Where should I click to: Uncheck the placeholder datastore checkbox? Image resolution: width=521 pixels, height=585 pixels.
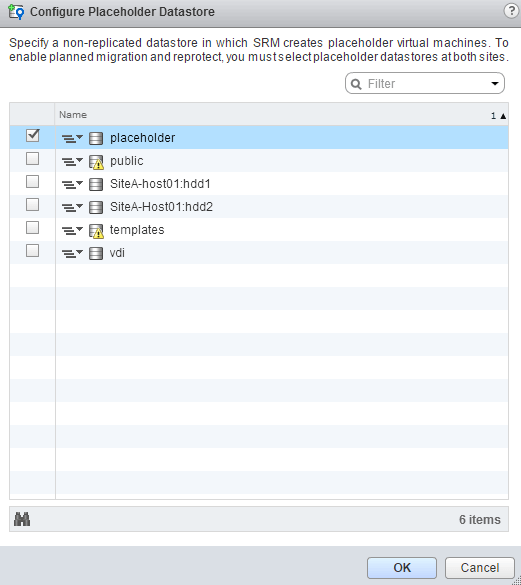(32, 135)
